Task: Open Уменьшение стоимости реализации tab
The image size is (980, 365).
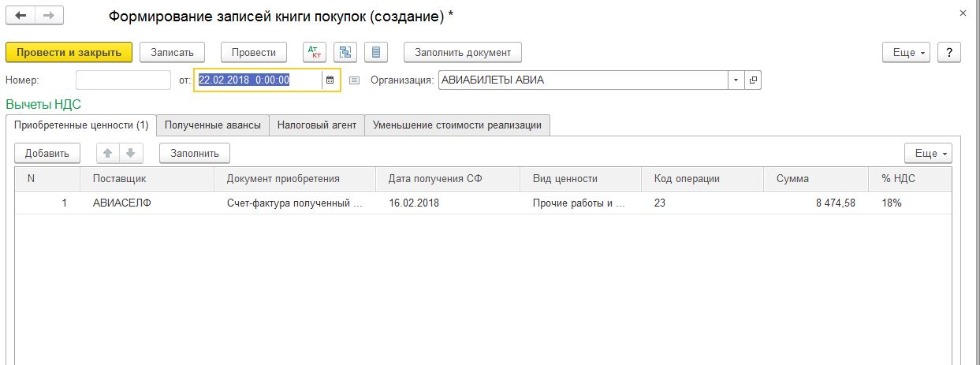Action: point(457,125)
